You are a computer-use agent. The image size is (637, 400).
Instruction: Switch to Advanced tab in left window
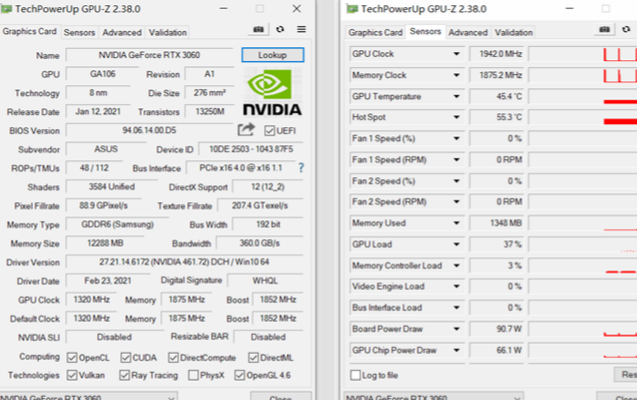(122, 32)
